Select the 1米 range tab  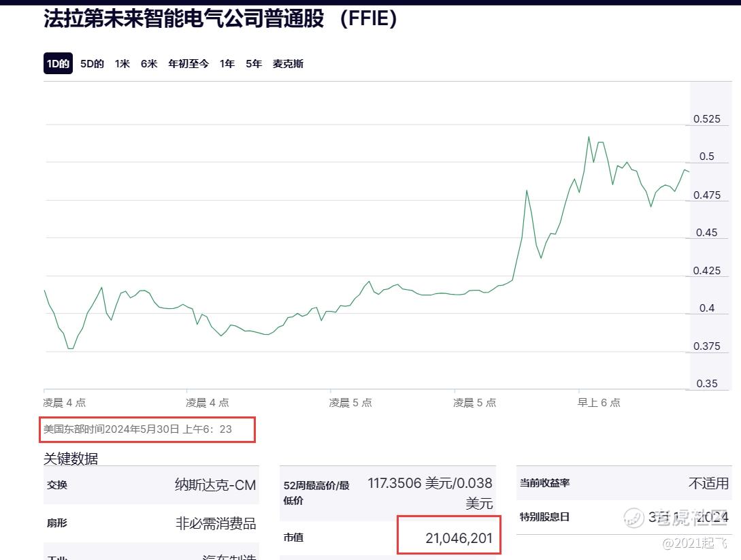tap(122, 64)
